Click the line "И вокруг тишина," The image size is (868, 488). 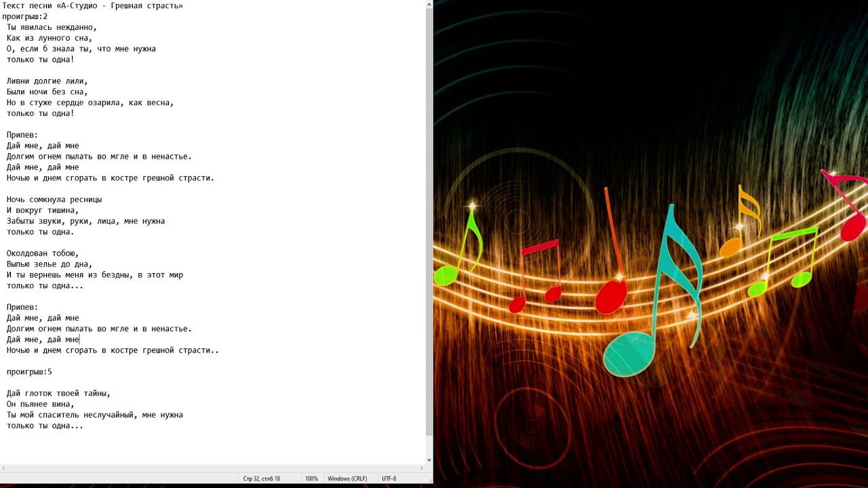click(43, 211)
